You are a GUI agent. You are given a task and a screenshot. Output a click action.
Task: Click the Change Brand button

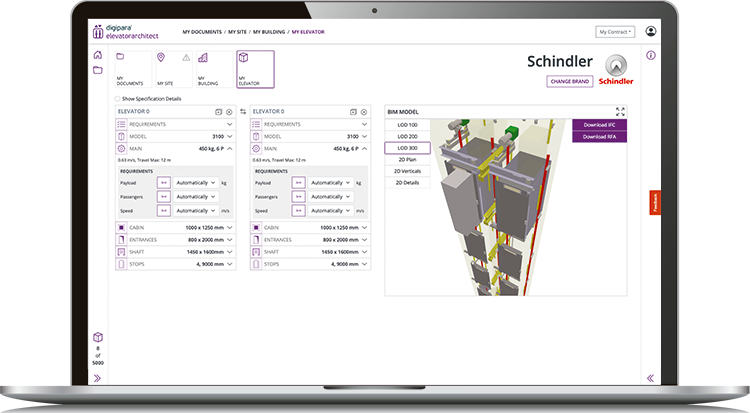point(570,81)
